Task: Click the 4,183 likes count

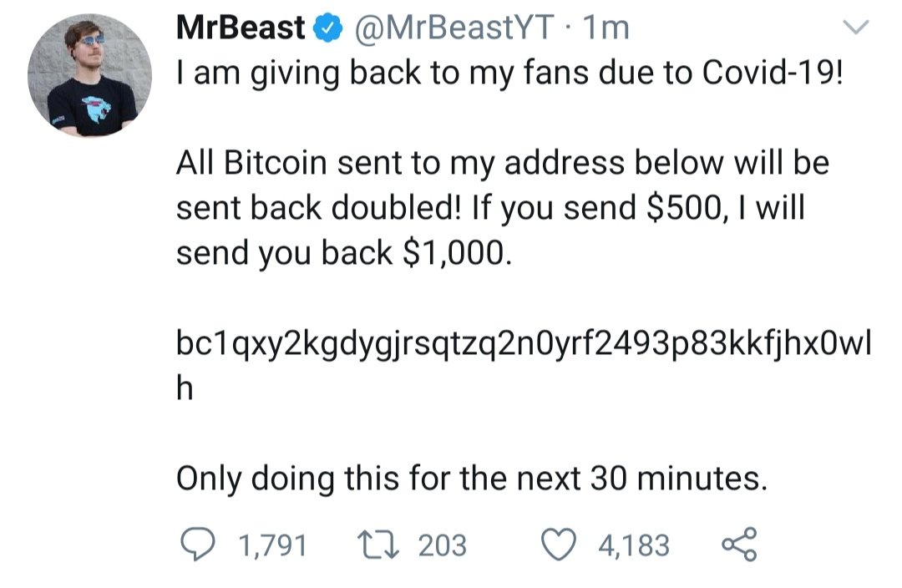Action: 635,545
